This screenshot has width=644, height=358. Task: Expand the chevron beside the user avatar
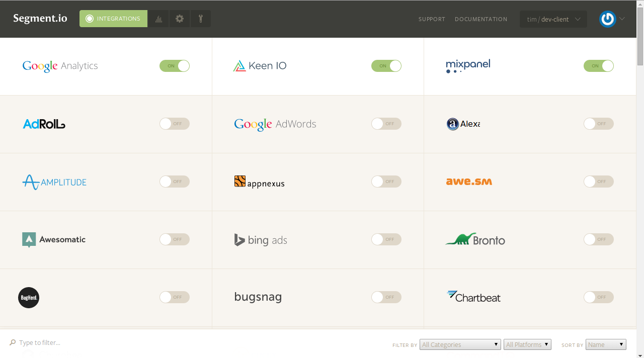[622, 19]
